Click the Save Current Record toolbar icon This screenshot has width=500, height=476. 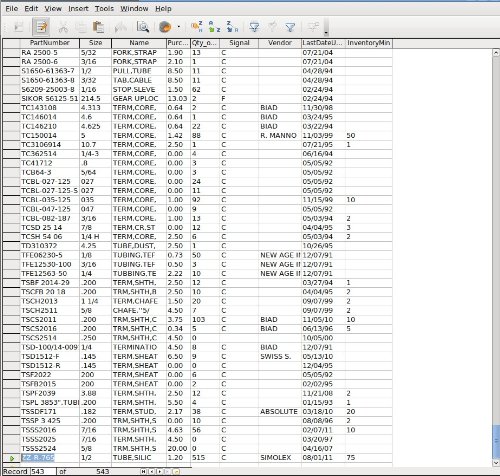[x=18, y=27]
